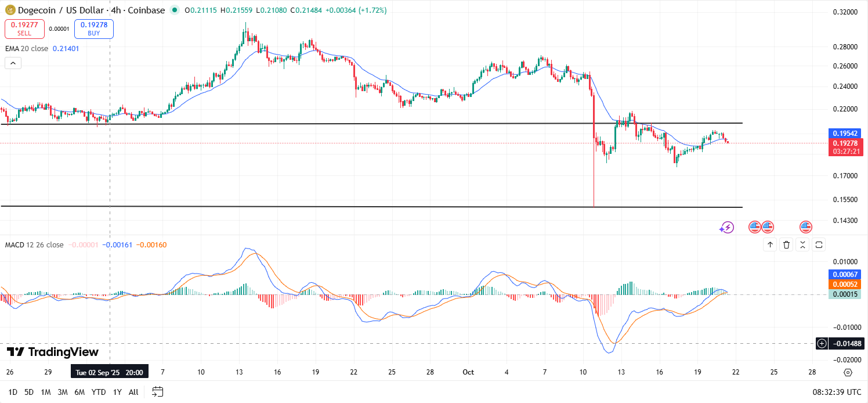Delete the MACD pane using the trash icon
Image resolution: width=868 pixels, height=403 pixels.
click(x=786, y=244)
